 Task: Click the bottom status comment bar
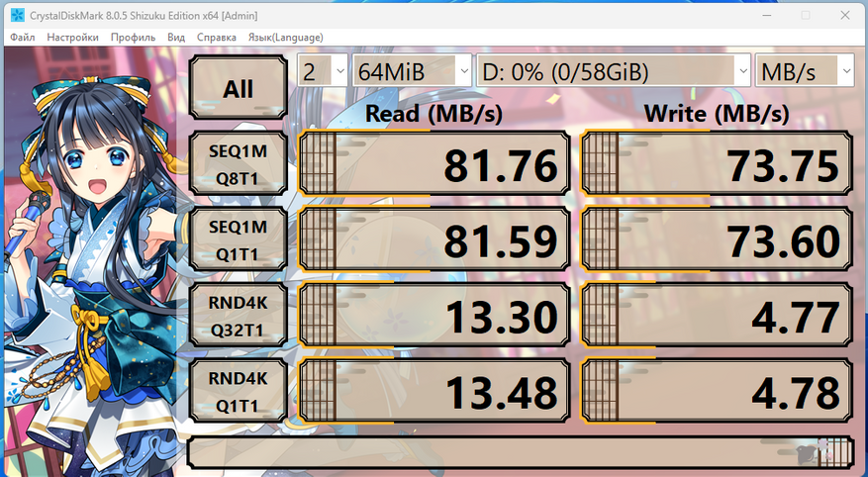coord(521,452)
